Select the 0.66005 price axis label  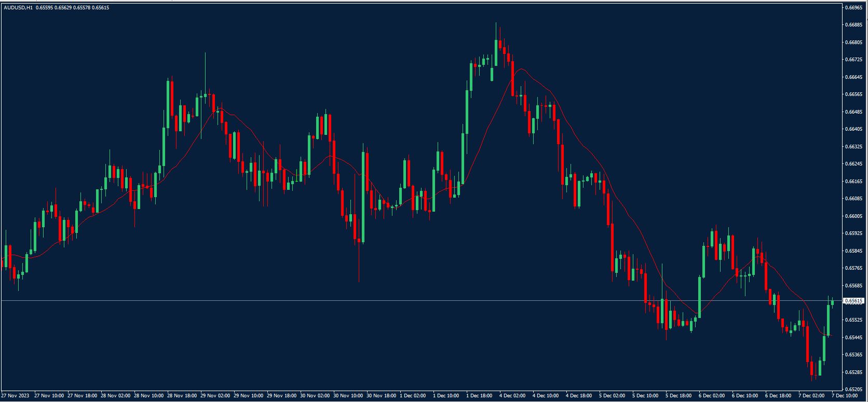tap(854, 216)
